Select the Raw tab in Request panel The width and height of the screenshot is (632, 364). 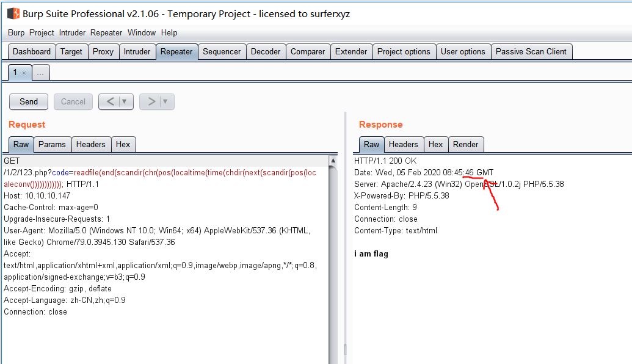pos(21,144)
